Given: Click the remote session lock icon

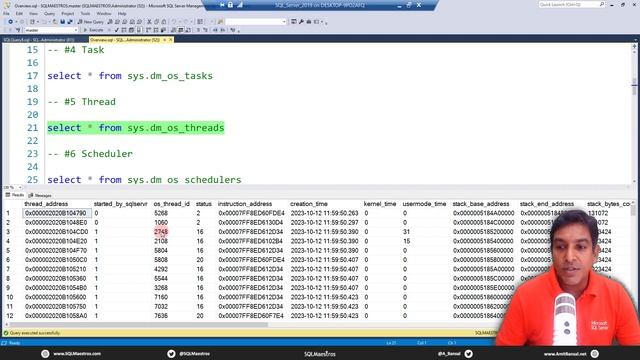Looking at the screenshot, I should (230, 5).
